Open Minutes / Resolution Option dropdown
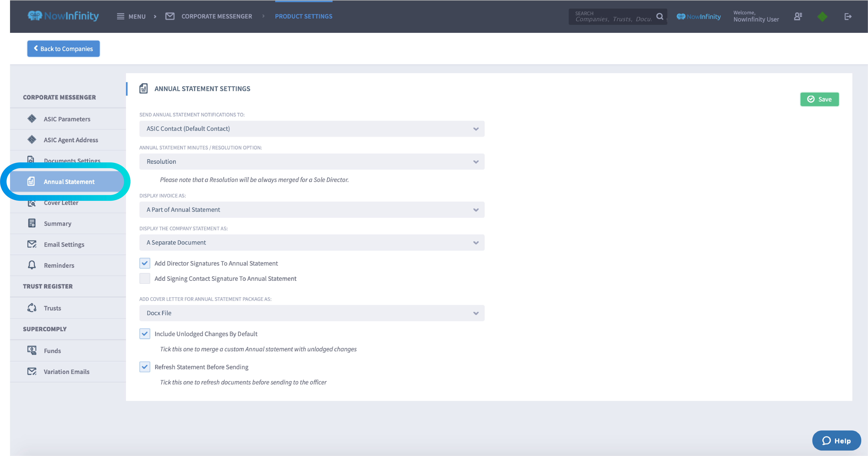Image resolution: width=868 pixels, height=456 pixels. coord(312,162)
